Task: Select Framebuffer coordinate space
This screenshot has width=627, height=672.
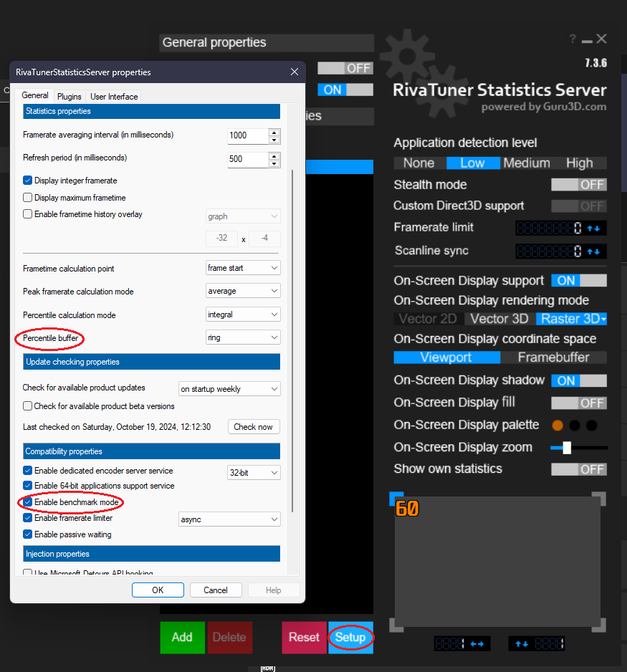Action: tap(554, 357)
